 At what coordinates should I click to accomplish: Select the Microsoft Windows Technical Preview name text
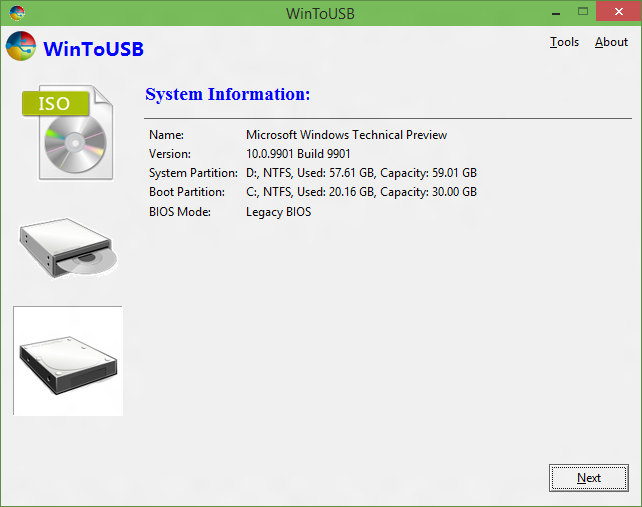pos(346,135)
